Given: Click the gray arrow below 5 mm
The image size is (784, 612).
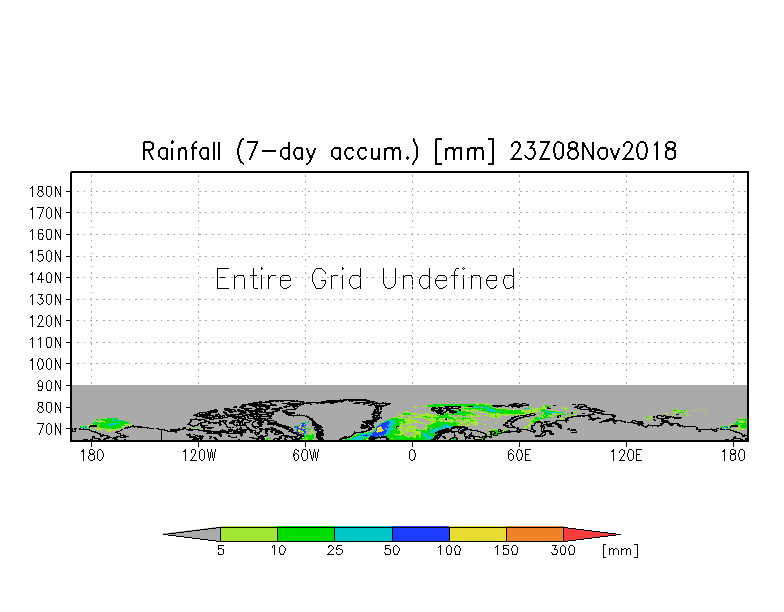Looking at the screenshot, I should coord(195,534).
